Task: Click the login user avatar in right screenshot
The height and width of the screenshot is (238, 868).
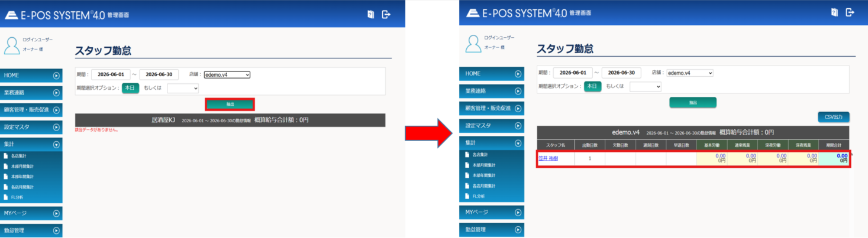Action: coord(474,44)
